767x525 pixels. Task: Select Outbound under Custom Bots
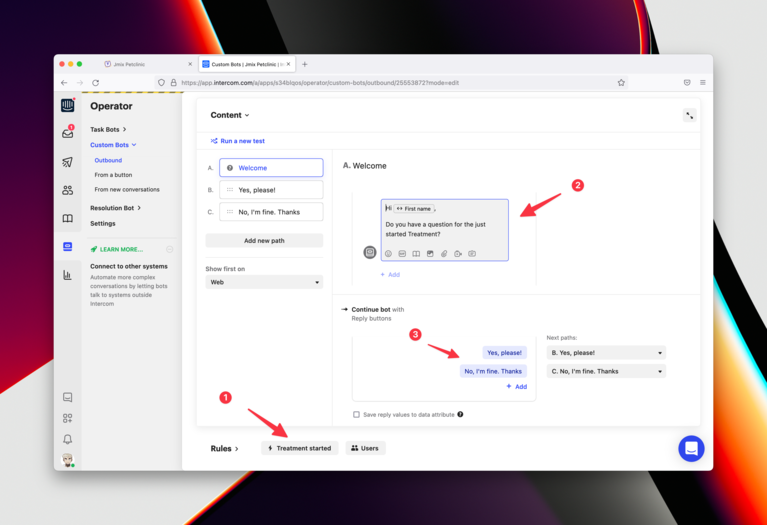[x=108, y=160]
